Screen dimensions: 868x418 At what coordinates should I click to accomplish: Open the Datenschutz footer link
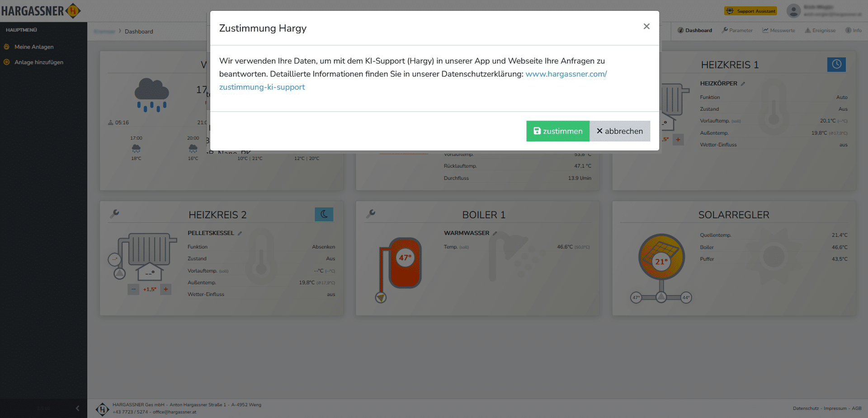806,409
